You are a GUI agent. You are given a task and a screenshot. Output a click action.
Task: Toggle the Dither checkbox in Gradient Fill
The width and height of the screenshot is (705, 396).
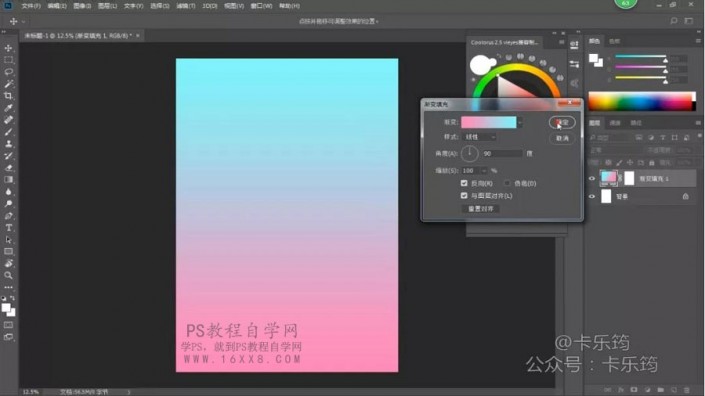point(507,183)
